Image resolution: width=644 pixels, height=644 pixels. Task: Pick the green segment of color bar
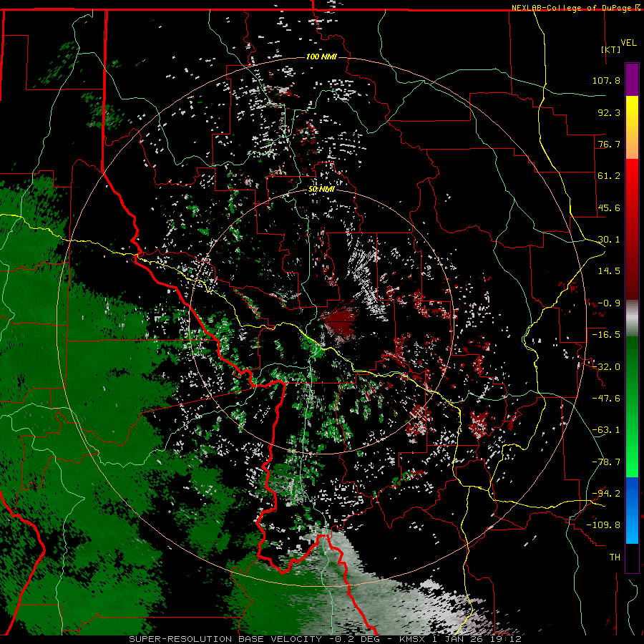(x=632, y=406)
